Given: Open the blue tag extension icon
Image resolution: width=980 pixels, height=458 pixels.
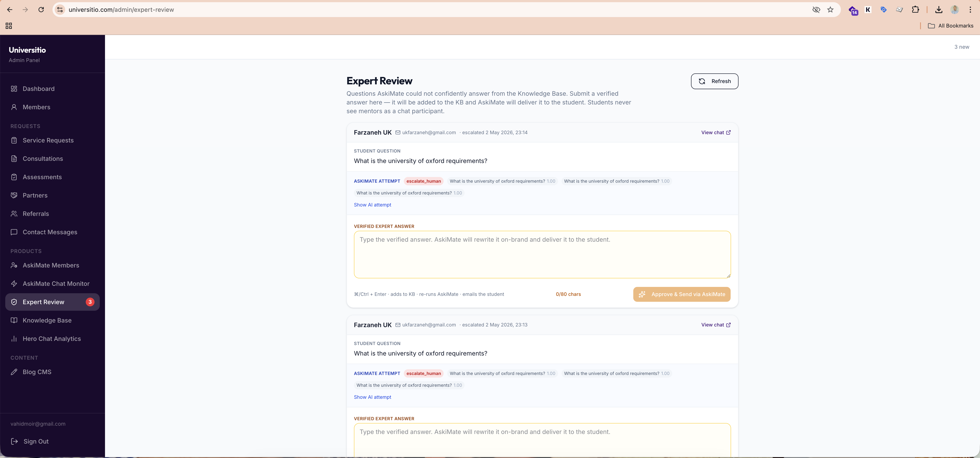Looking at the screenshot, I should [883, 9].
